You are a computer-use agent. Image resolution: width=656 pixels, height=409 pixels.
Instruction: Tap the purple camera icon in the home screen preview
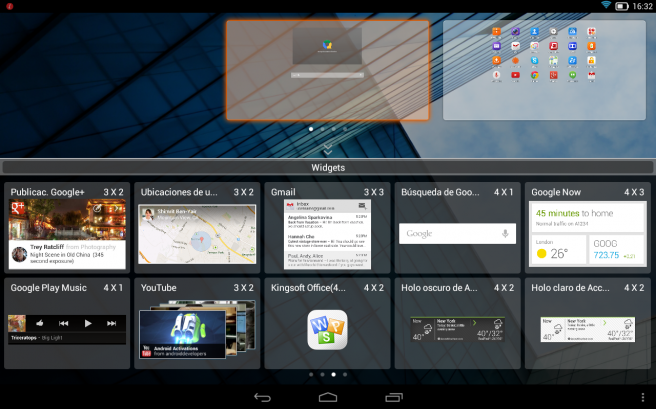tap(515, 31)
